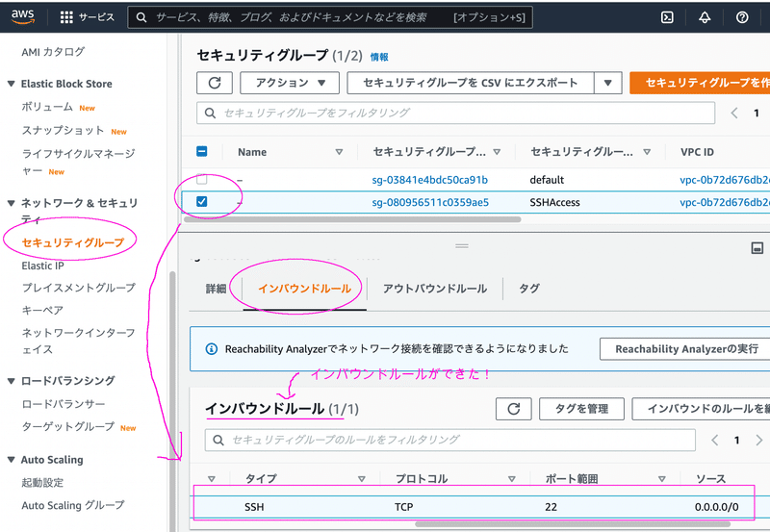Screen dimensions: 770x532
Task: Check the default security group row
Action: [202, 179]
